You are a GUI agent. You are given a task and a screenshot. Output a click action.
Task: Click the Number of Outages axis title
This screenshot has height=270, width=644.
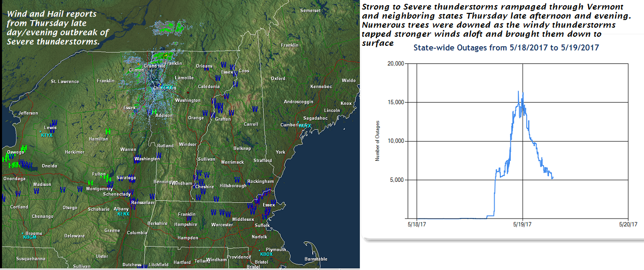pyautogui.click(x=377, y=141)
